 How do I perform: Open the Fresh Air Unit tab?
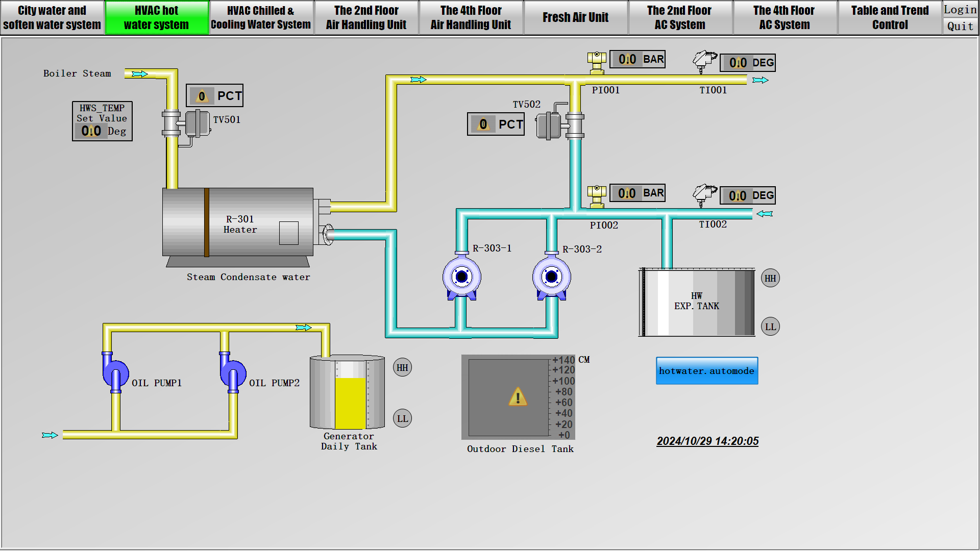575,17
